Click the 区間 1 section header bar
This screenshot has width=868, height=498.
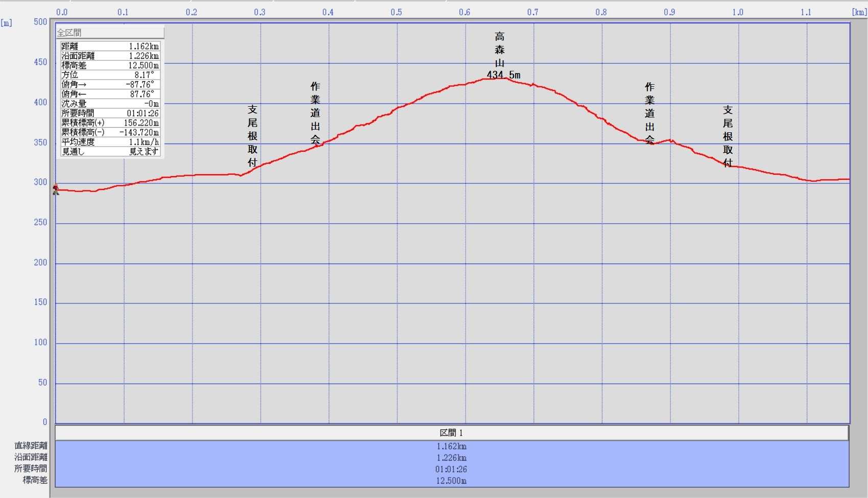tap(451, 433)
